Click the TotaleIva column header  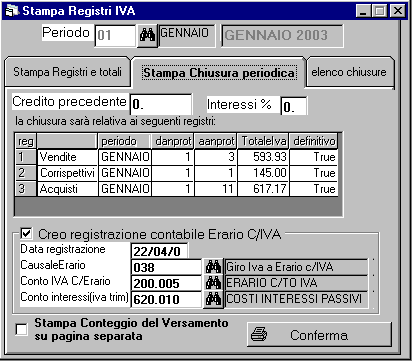click(x=263, y=141)
